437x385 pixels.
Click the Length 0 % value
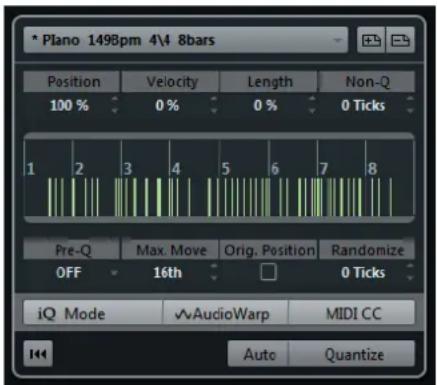pos(265,106)
